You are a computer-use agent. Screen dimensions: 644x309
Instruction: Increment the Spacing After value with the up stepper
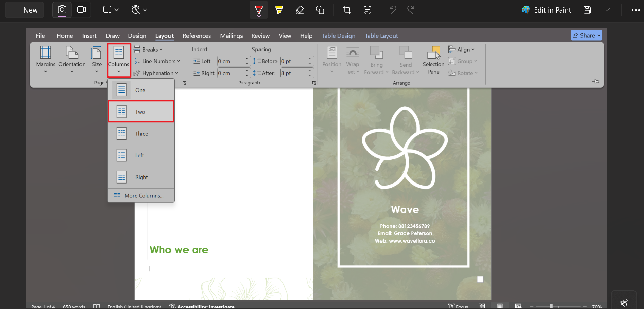pos(309,71)
